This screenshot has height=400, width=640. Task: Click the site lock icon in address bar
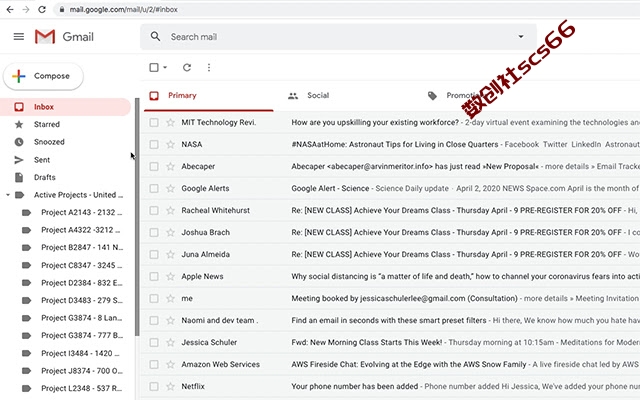(x=62, y=9)
